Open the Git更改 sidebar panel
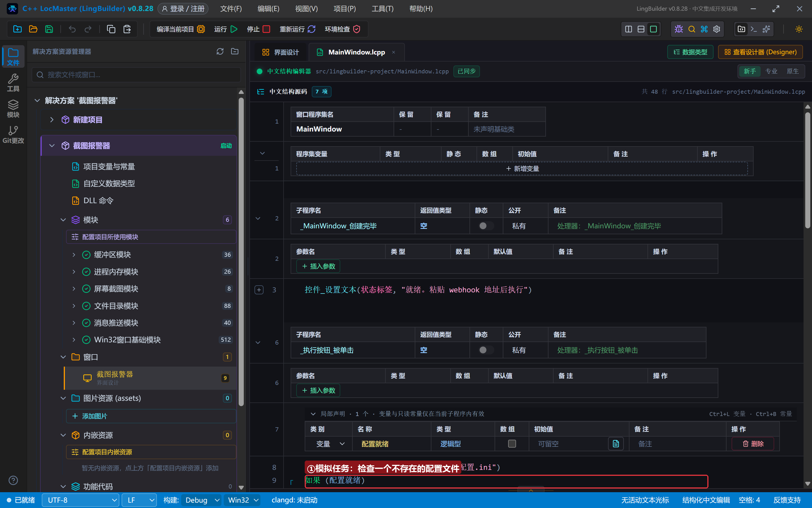This screenshot has width=812, height=508. tap(13, 135)
